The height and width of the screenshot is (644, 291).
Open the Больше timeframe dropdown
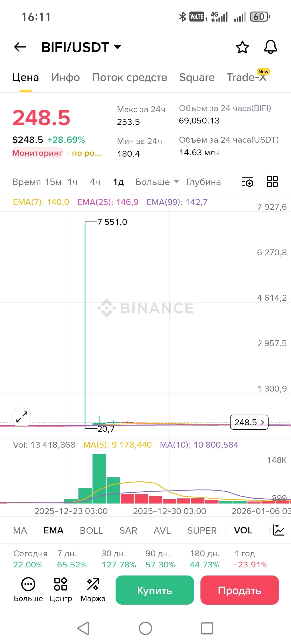(157, 182)
